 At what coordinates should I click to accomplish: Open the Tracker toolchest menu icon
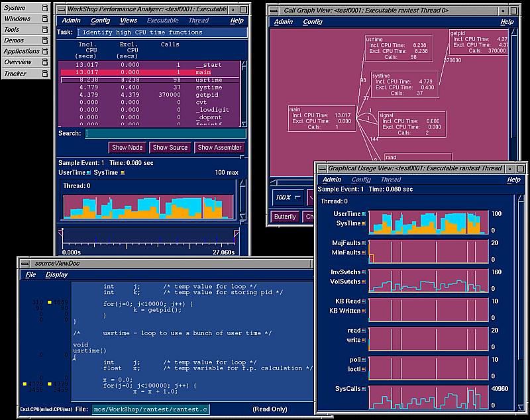coord(45,73)
